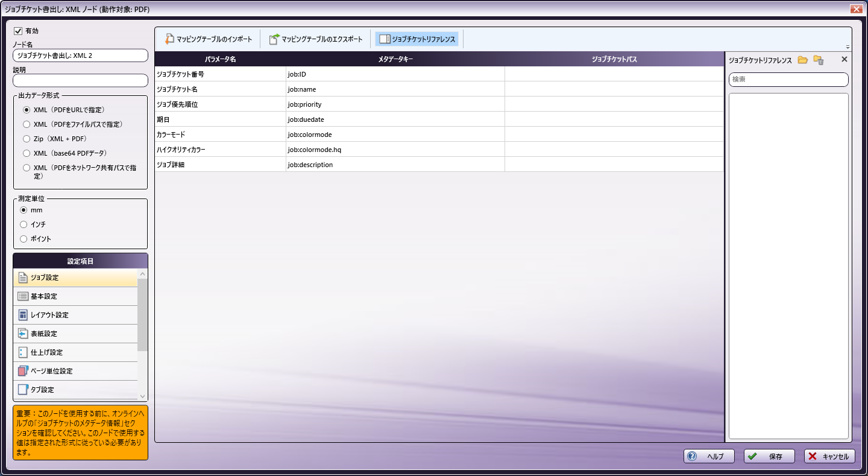Viewport: 868px width, 476px height.
Task: Choose mm measurement unit
Action: (x=24, y=210)
